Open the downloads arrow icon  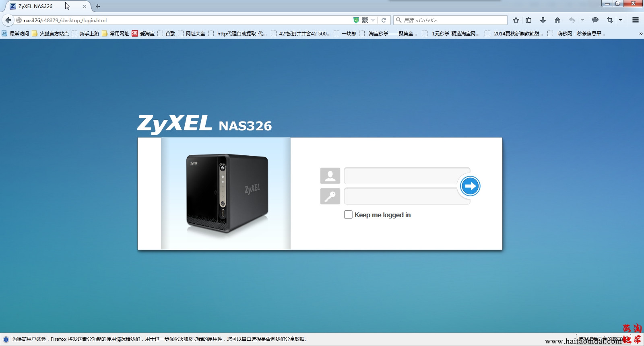point(543,20)
